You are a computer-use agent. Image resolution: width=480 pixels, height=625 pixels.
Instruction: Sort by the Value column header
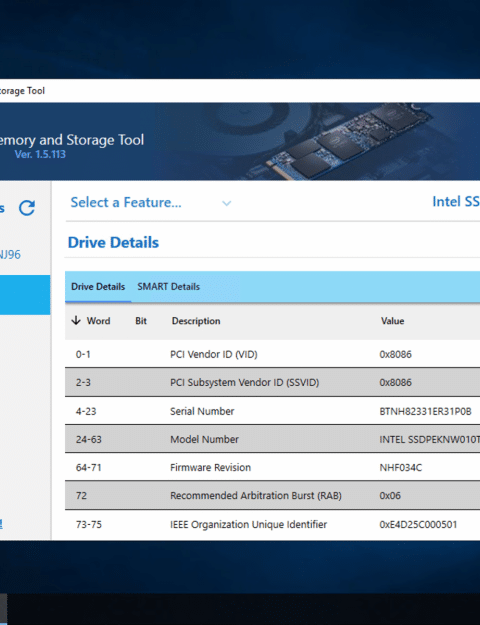coord(393,321)
